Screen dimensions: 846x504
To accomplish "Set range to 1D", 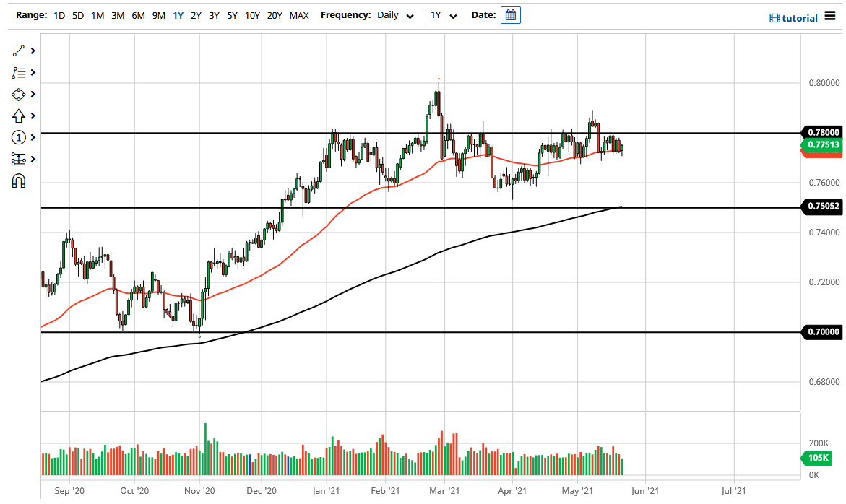I will point(59,16).
